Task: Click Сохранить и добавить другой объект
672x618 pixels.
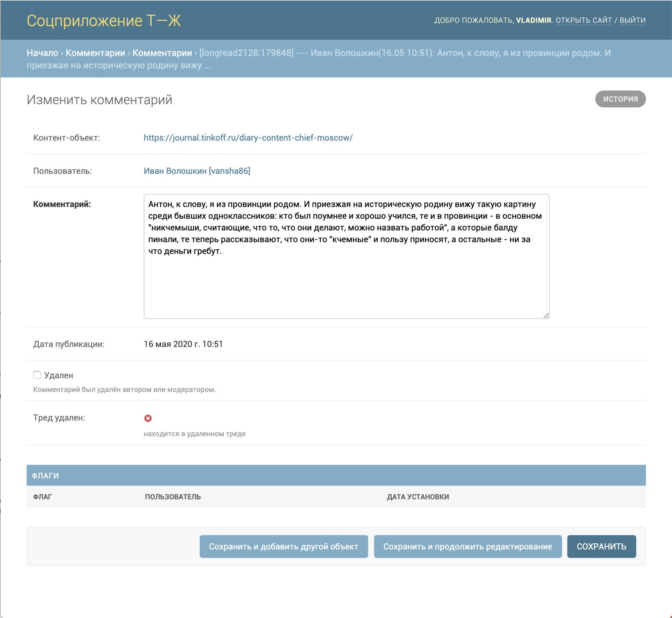Action: 284,546
